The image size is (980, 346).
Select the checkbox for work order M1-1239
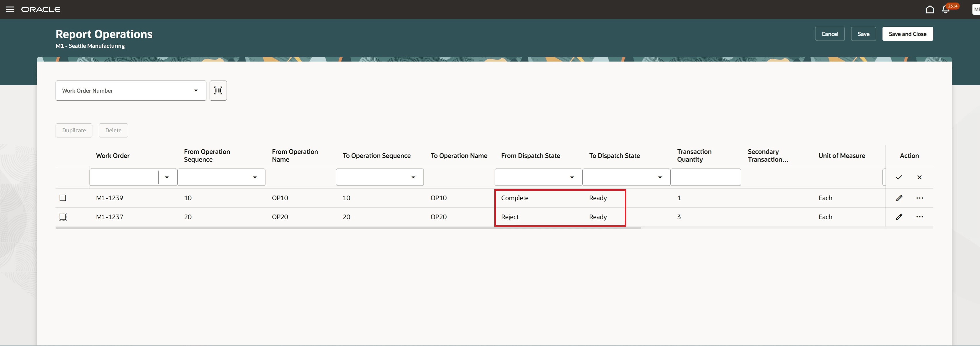pos(63,198)
